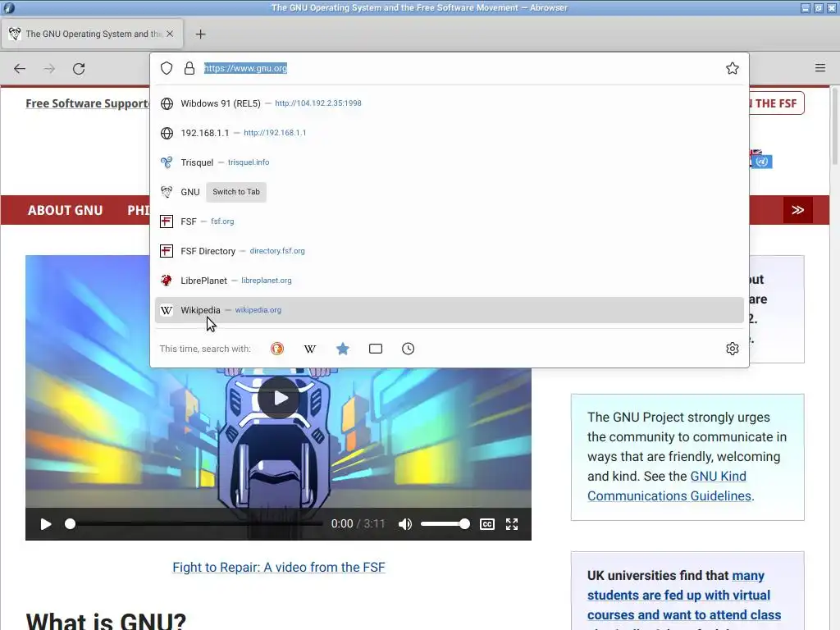Screen dimensions: 840x630
Task: Choose the LibrePlanet suggestion row
Action: (x=449, y=281)
